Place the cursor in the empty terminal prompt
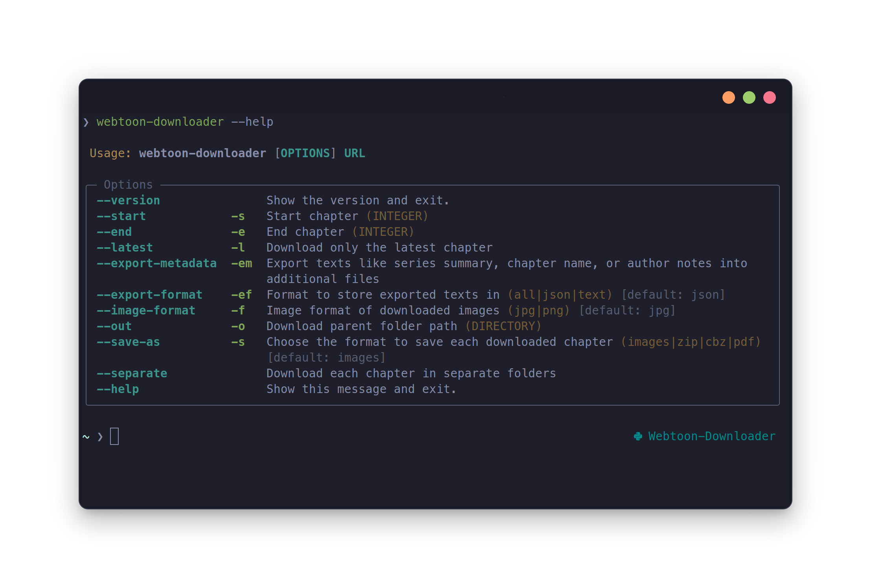 click(114, 436)
